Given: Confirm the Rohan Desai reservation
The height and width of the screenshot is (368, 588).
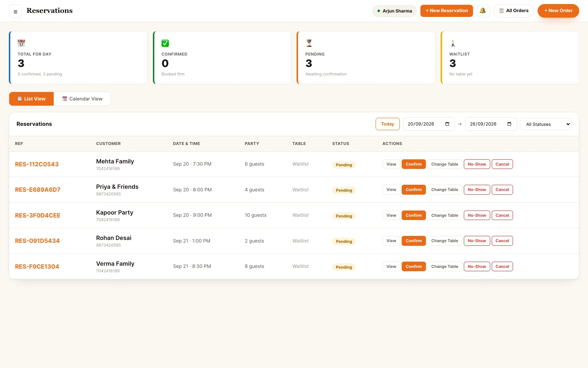Looking at the screenshot, I should 413,241.
